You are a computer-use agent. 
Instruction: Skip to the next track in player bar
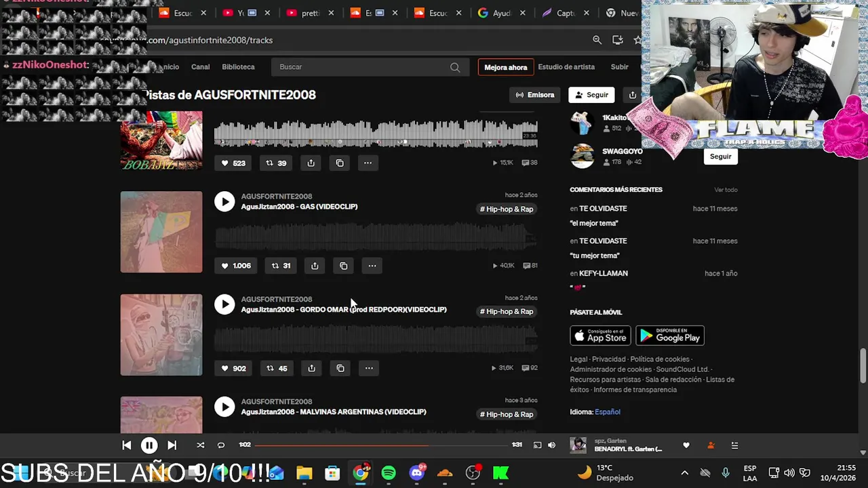click(x=172, y=445)
